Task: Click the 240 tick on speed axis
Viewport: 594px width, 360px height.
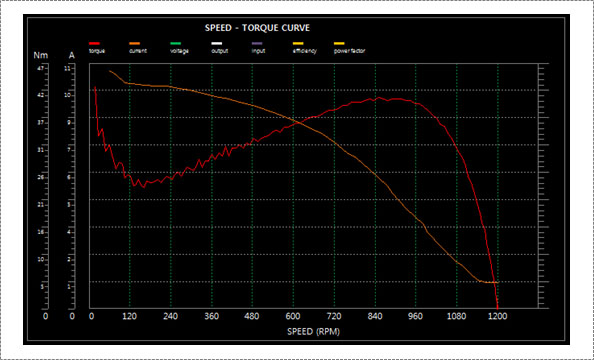Action: click(x=170, y=316)
